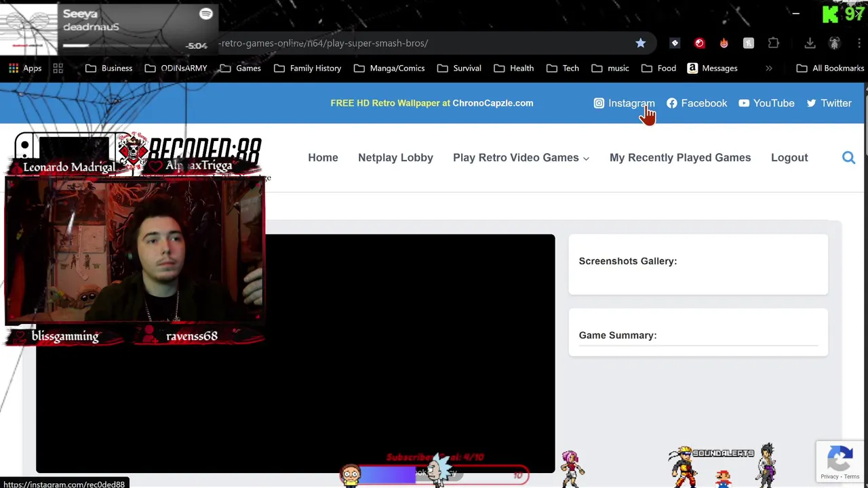Open the Extensions puzzle menu
868x488 pixels.
pos(774,43)
